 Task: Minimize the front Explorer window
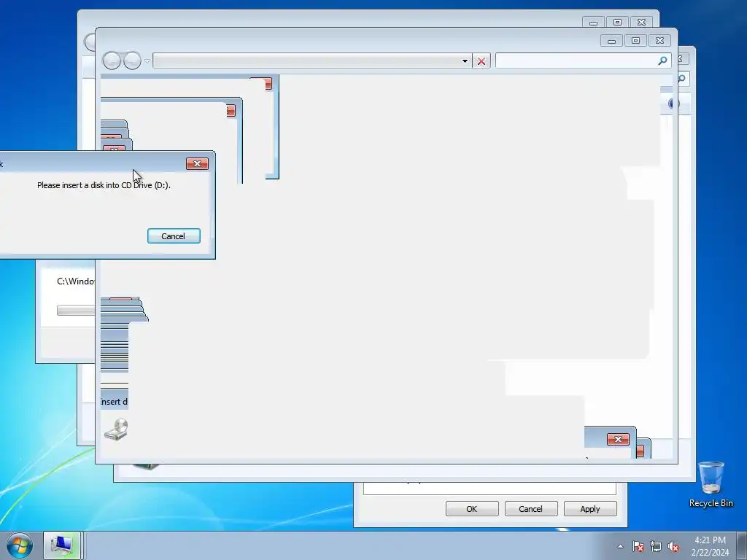612,41
